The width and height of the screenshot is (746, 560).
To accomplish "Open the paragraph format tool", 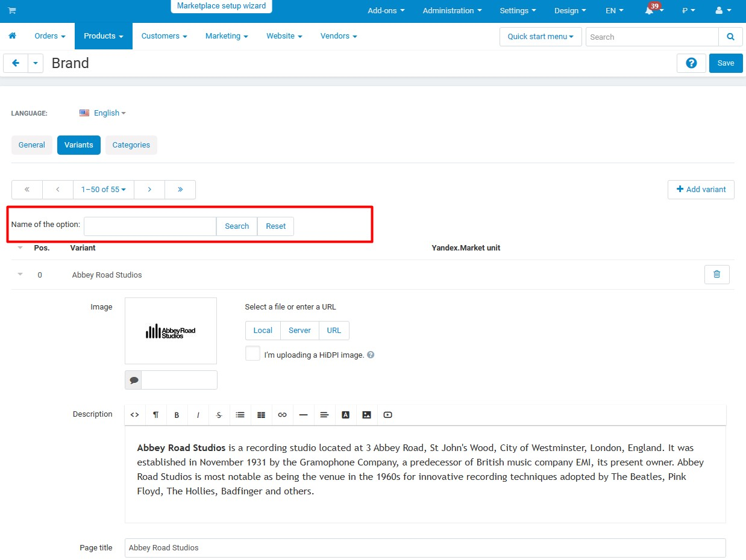I will pos(155,415).
